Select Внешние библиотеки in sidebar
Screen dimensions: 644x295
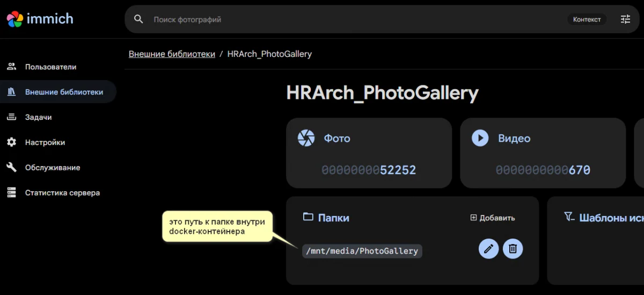(x=58, y=92)
